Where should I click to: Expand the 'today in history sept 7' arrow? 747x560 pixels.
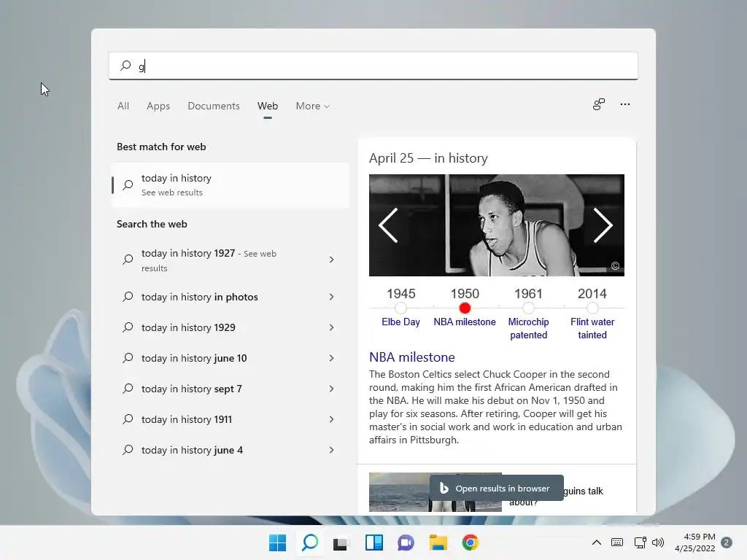pos(332,389)
